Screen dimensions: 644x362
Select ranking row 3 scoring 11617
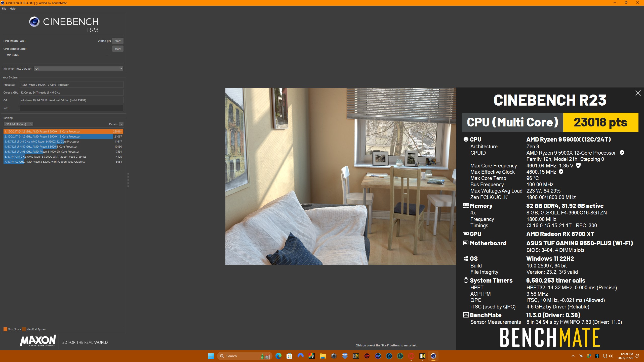(x=63, y=142)
